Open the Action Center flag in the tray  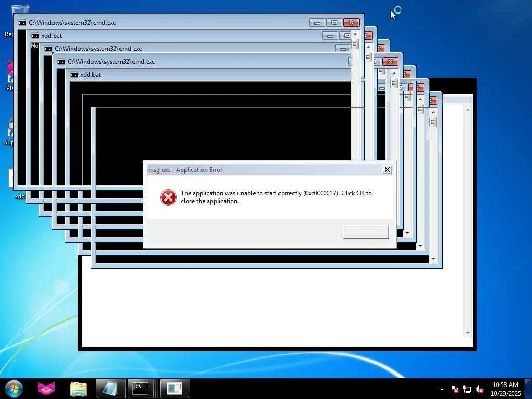click(454, 390)
